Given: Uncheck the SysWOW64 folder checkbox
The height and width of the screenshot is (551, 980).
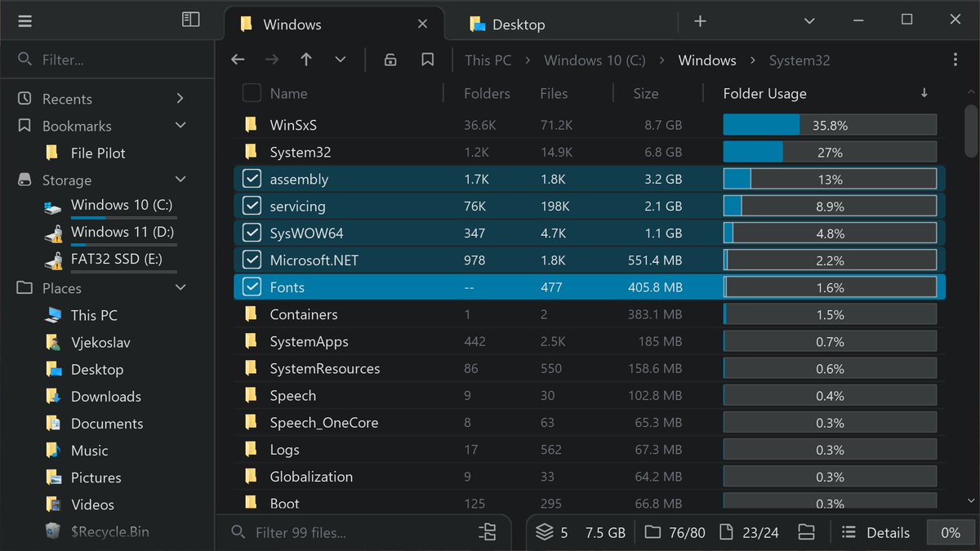Looking at the screenshot, I should [252, 233].
